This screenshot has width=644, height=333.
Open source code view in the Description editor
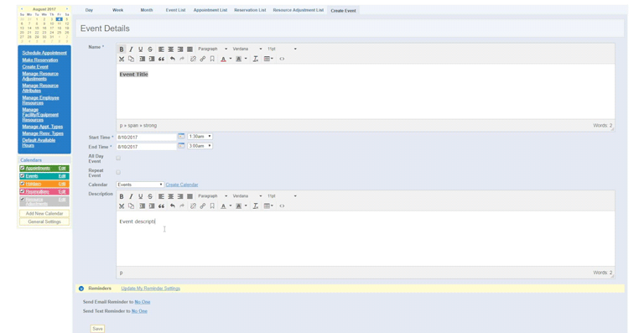282,206
